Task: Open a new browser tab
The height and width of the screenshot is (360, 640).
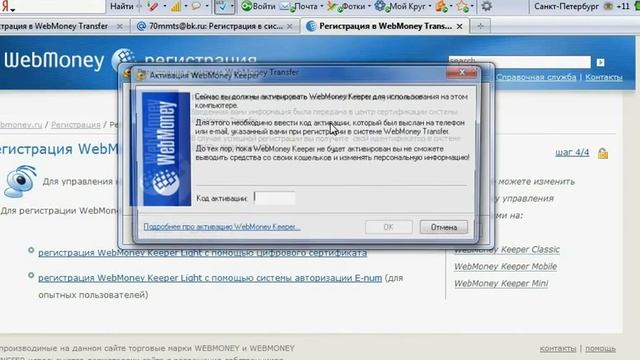Action: pyautogui.click(x=480, y=26)
